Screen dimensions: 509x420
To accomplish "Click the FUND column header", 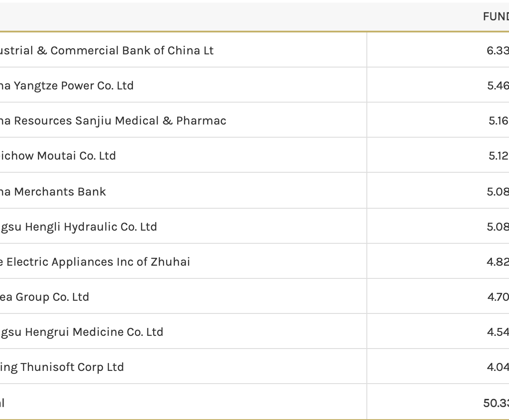I will [496, 17].
